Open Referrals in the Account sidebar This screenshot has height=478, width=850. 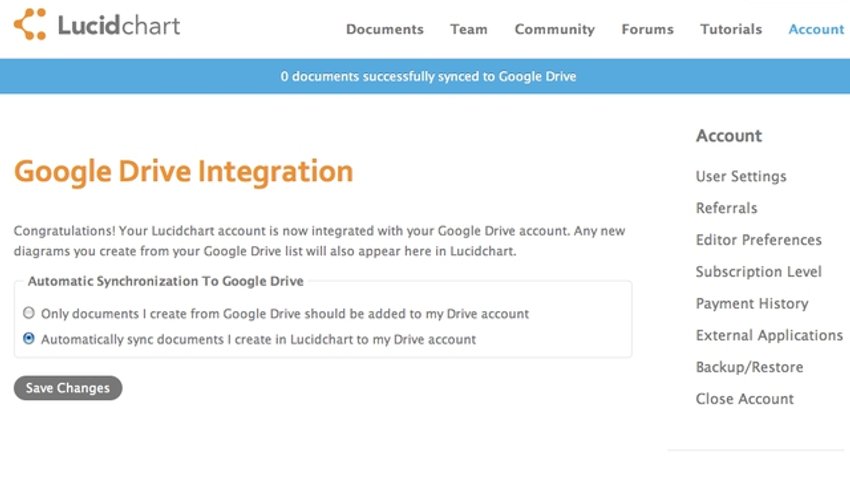726,208
